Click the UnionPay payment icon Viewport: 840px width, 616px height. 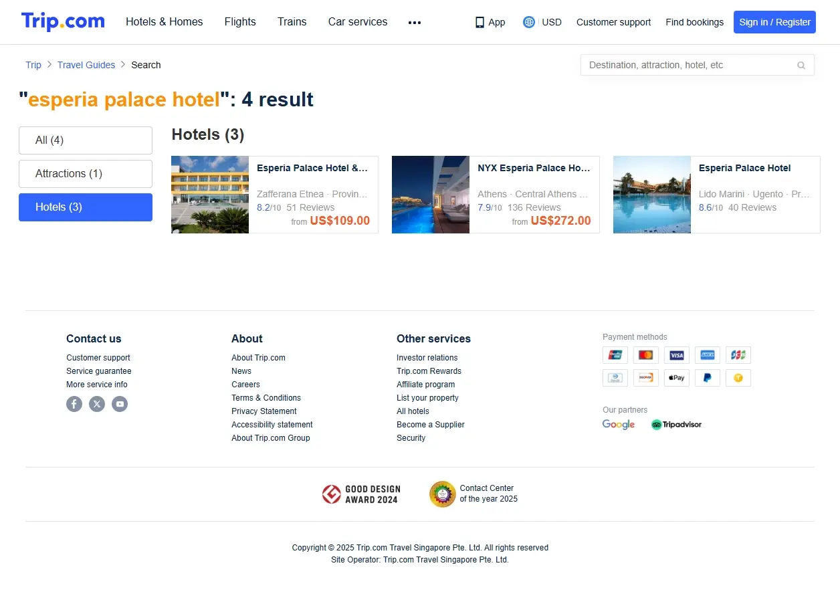615,355
